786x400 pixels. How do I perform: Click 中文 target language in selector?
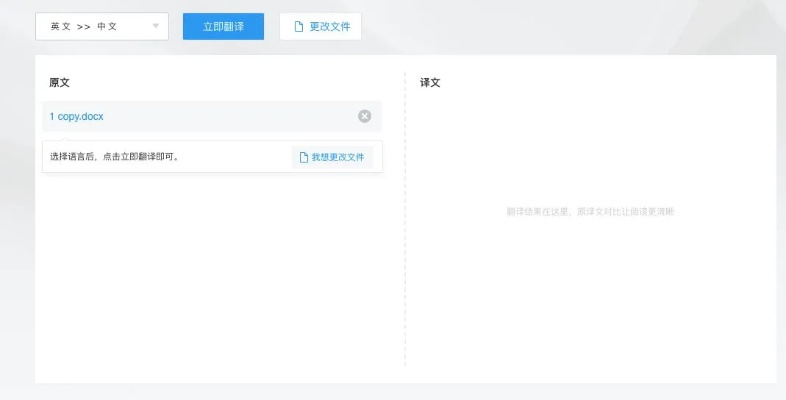tap(107, 27)
